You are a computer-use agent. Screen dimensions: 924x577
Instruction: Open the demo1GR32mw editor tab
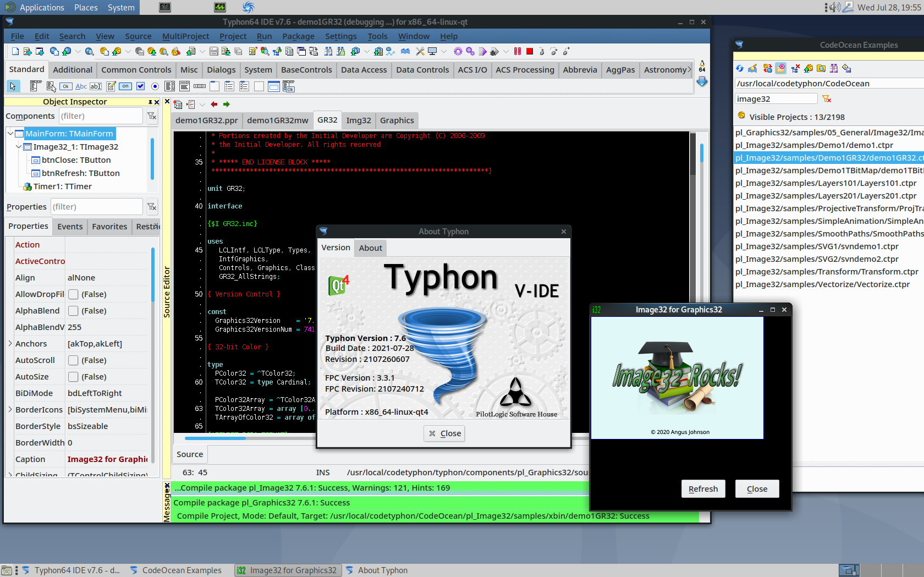278,120
